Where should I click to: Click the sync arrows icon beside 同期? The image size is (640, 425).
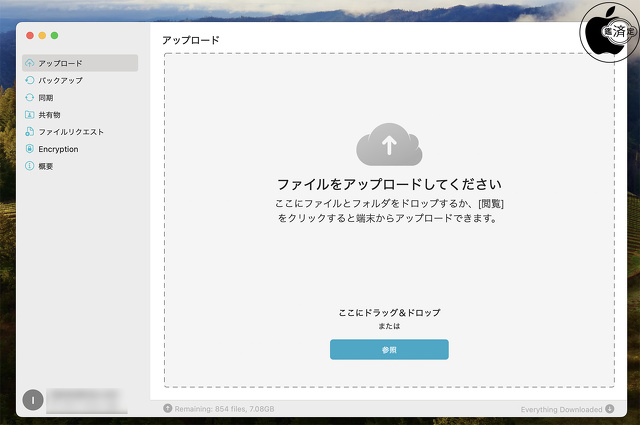tap(29, 98)
